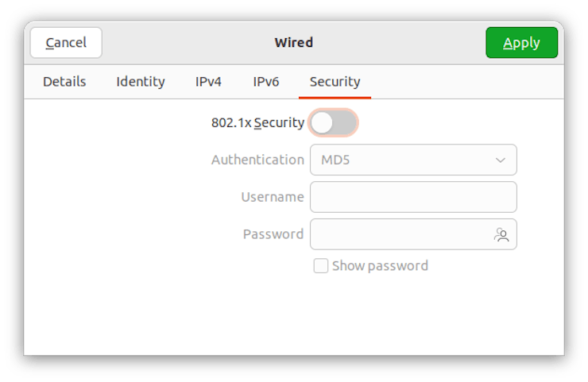Screen dimensions: 588x382
Task: Click inside the Password input field
Action: (401, 234)
